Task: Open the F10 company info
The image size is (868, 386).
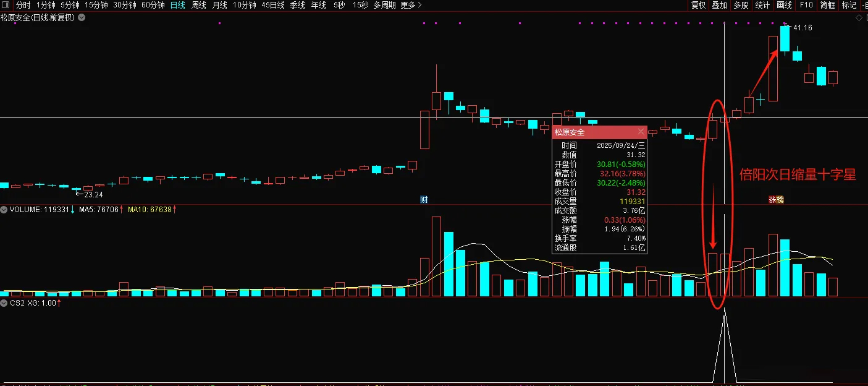Action: pyautogui.click(x=806, y=5)
